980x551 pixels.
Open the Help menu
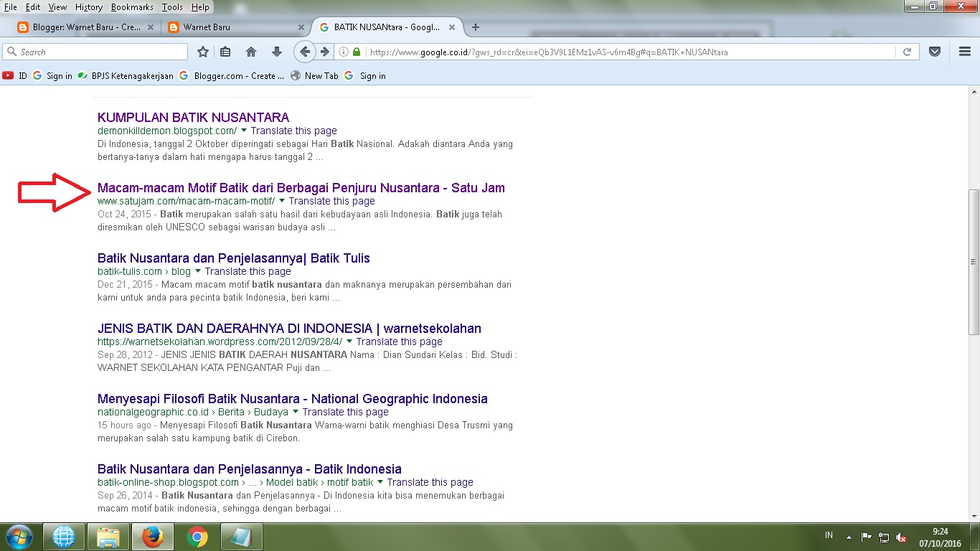[200, 7]
